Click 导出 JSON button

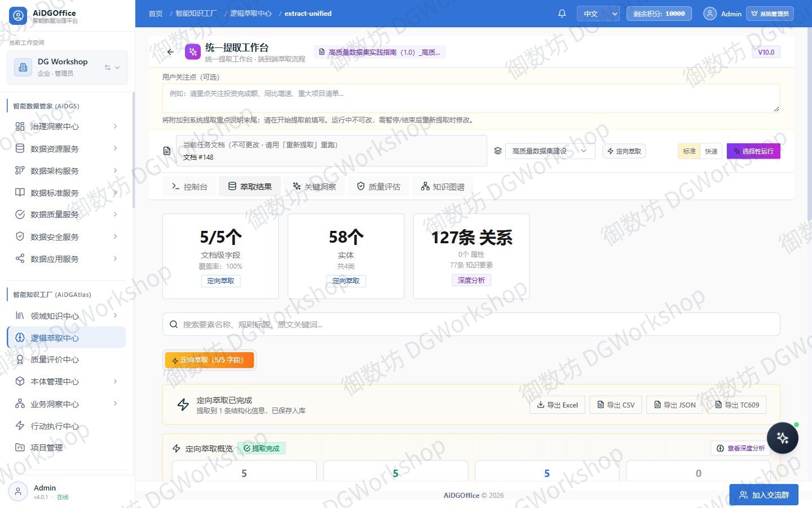tap(674, 405)
